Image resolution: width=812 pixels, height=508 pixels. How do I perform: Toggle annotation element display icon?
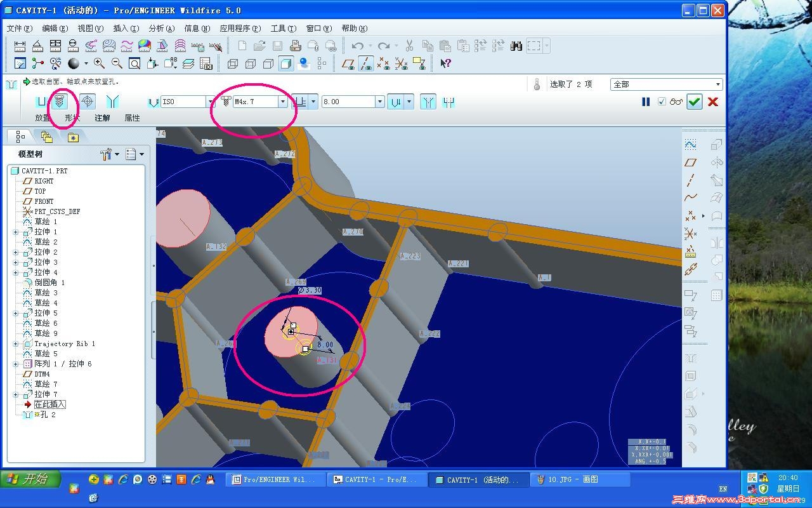point(419,63)
